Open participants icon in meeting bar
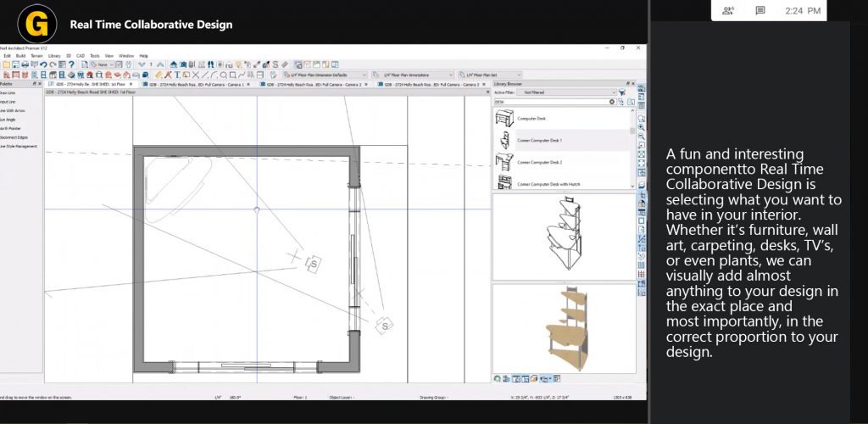This screenshot has height=424, width=868. pyautogui.click(x=728, y=10)
